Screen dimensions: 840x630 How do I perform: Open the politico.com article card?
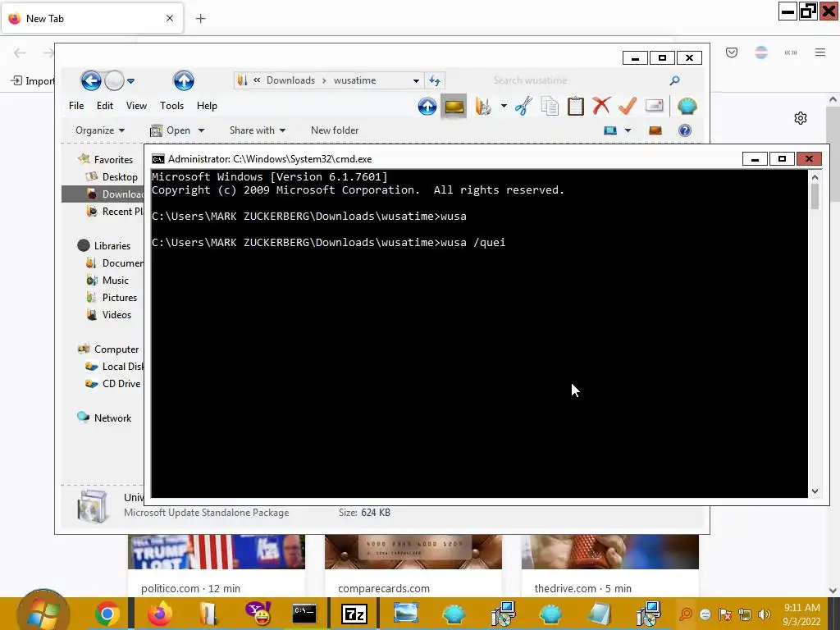click(x=217, y=565)
